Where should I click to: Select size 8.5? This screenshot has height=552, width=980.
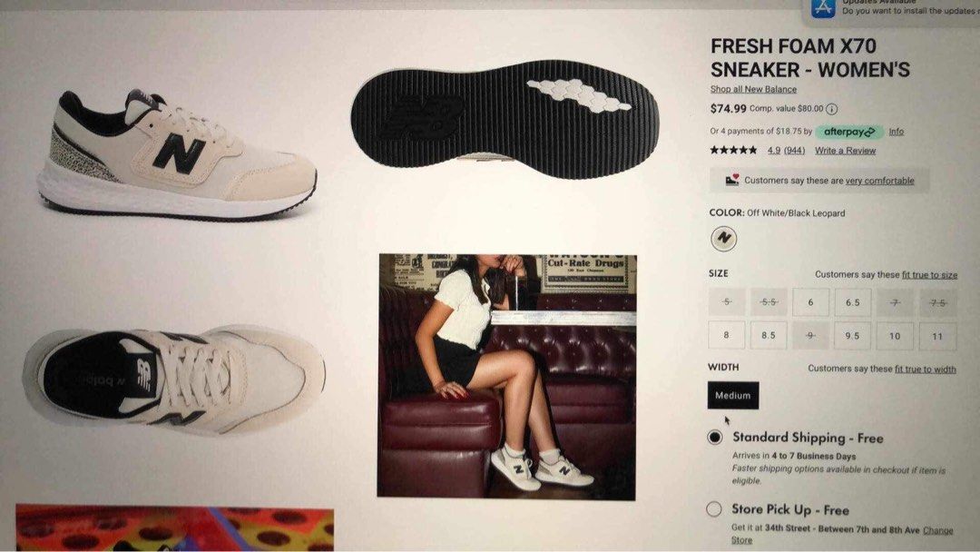coord(769,336)
